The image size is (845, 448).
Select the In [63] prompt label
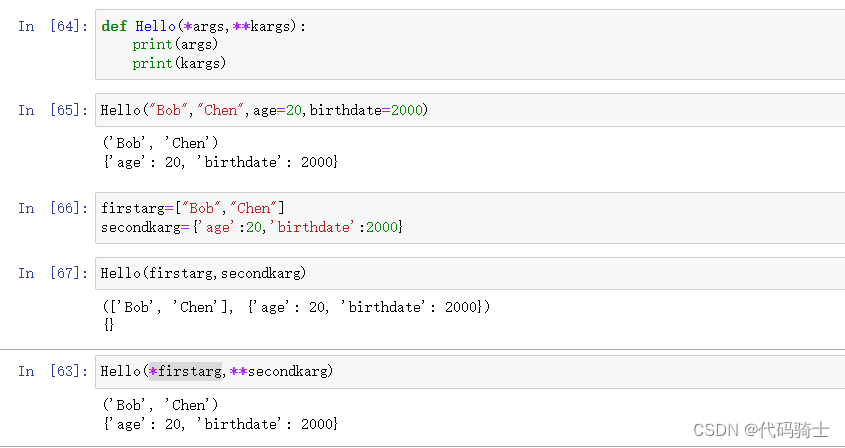coord(53,371)
